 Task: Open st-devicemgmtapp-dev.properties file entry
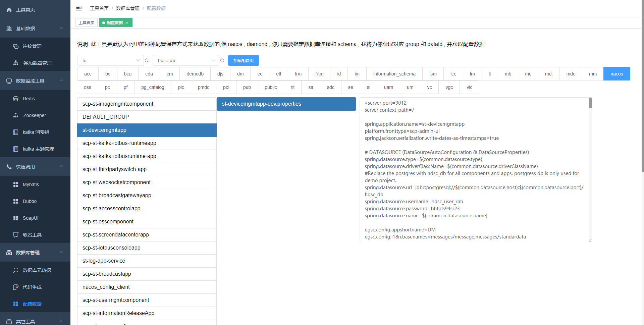pyautogui.click(x=286, y=104)
